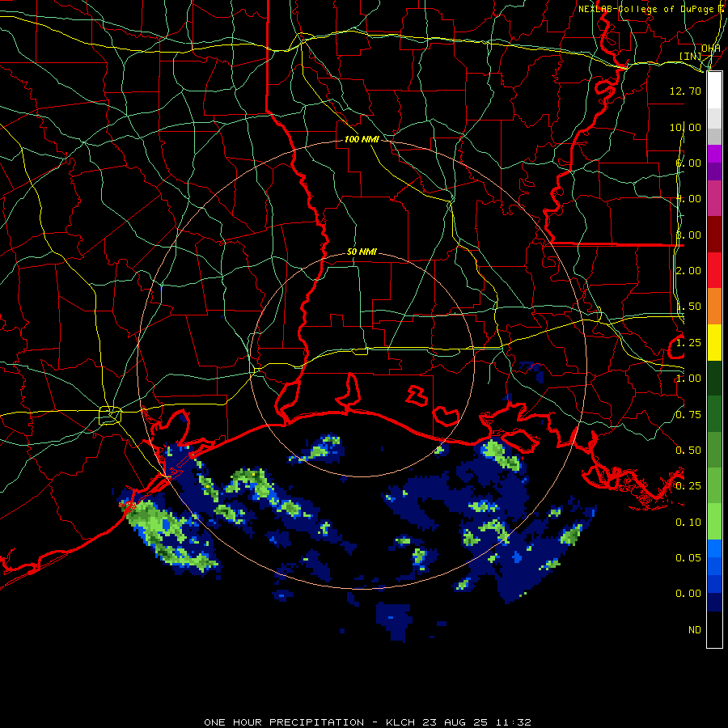Click the 0.05 legend value
The width and height of the screenshot is (728, 728).
[688, 558]
